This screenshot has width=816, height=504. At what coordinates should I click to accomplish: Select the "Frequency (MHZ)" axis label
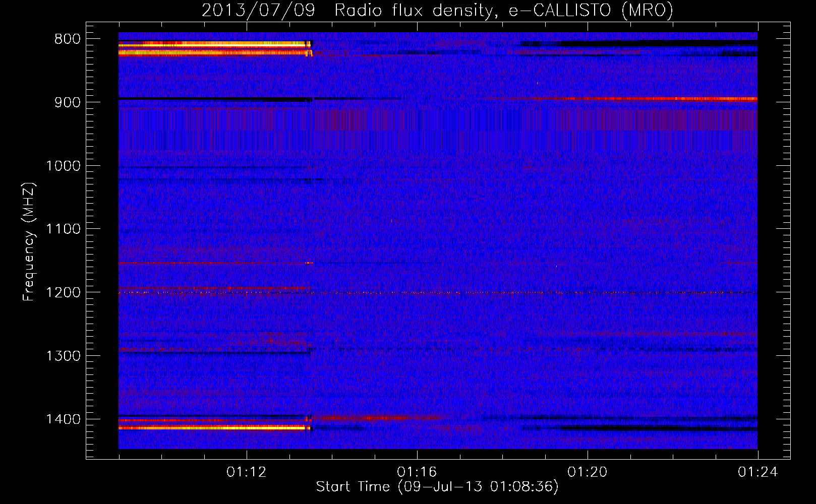tap(29, 241)
